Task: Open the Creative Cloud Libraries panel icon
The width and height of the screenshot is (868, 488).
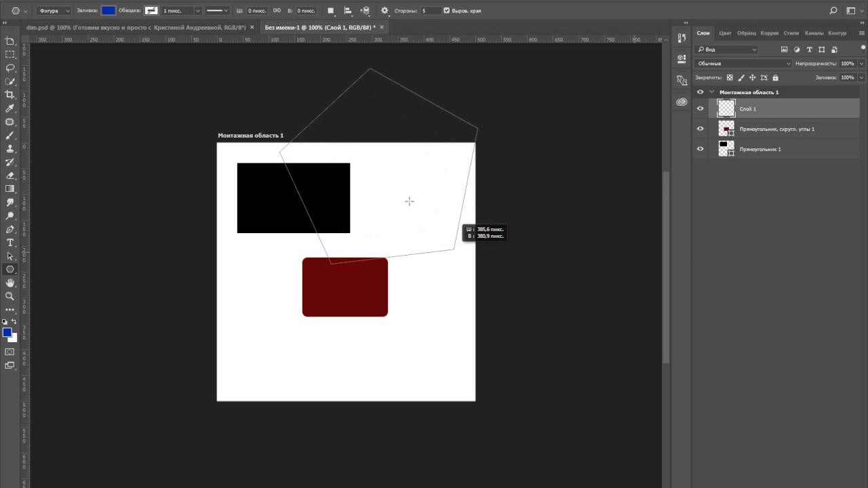Action: tap(682, 102)
